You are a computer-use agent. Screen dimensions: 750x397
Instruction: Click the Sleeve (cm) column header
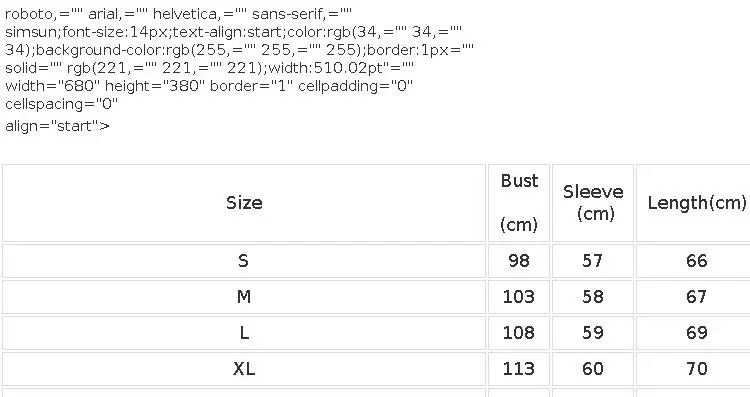click(x=593, y=203)
